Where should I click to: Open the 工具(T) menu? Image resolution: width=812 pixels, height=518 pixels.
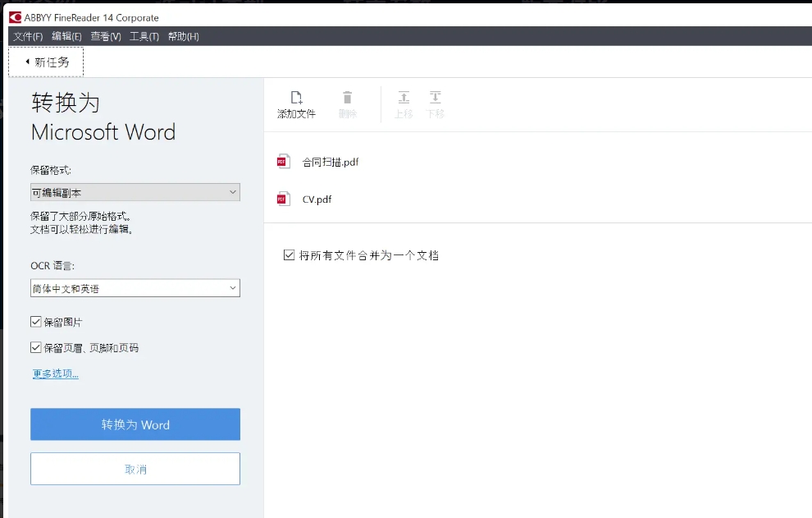(x=144, y=36)
